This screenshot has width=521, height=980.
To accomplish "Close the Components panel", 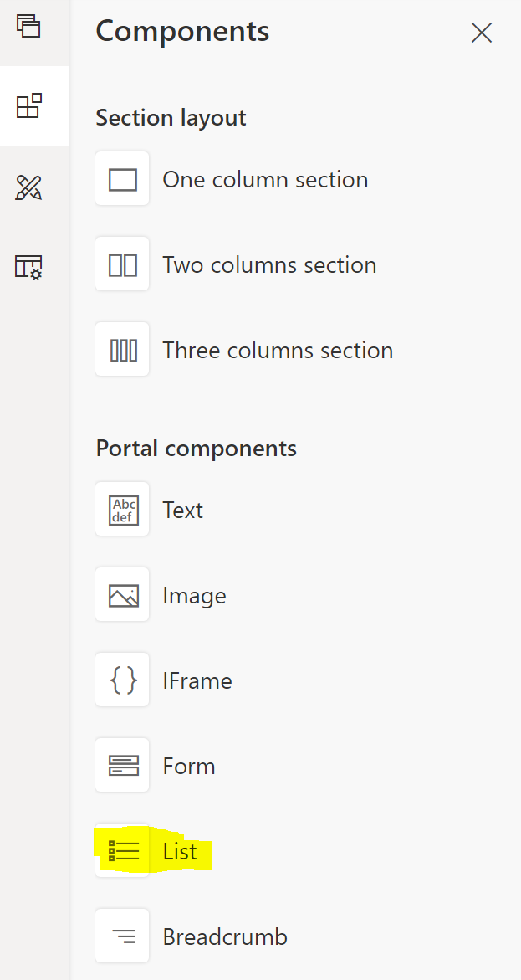I will pyautogui.click(x=482, y=33).
